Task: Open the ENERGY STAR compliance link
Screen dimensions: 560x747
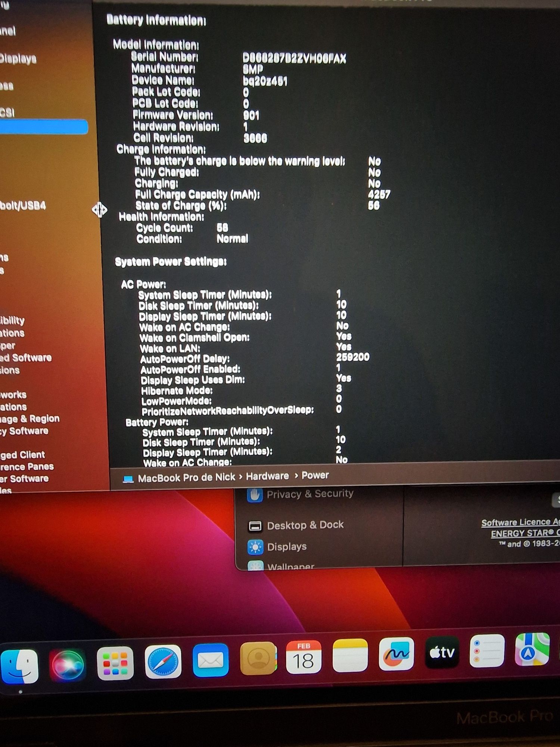Action: (525, 533)
